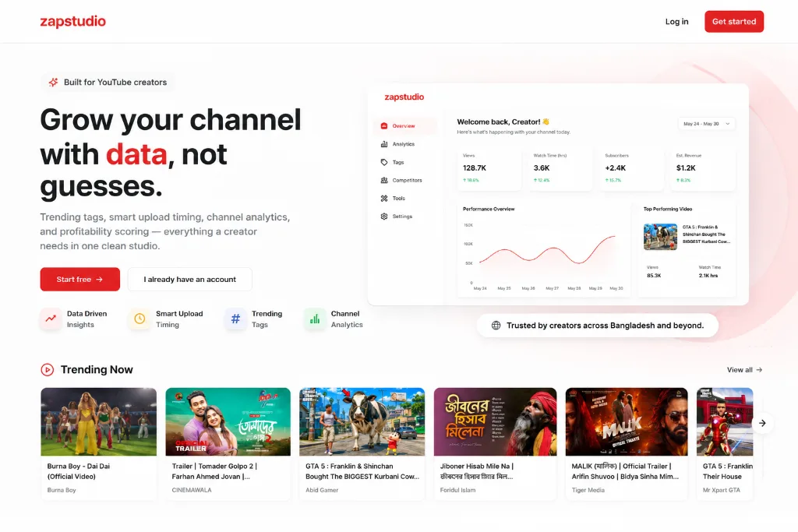Click the Tools wrench sidebar icon
This screenshot has height=532, width=798.
pyautogui.click(x=384, y=199)
